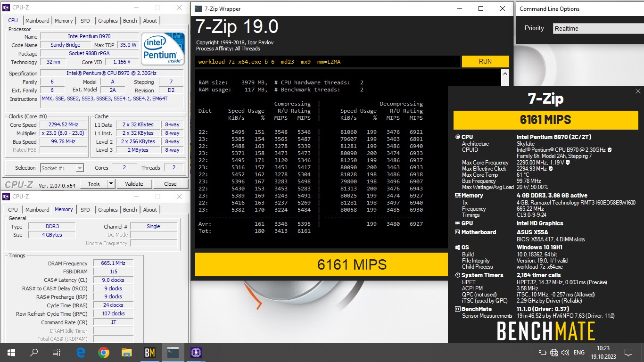Click the tRFC value 107 clocks
Viewport: 644px width, 362px height.
(x=113, y=313)
